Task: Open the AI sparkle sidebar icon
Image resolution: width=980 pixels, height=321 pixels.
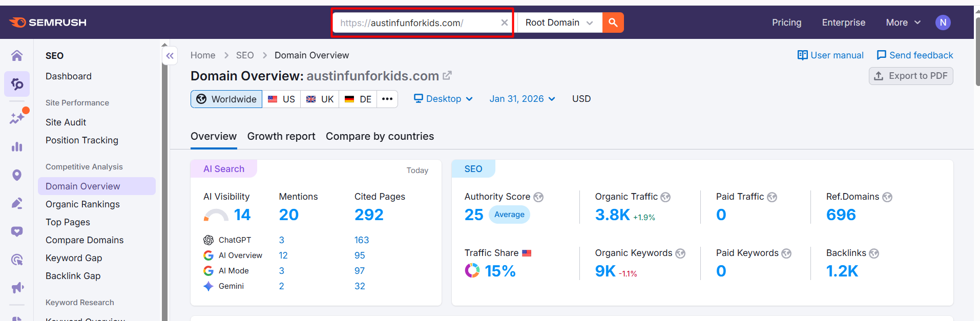Action: (x=18, y=117)
